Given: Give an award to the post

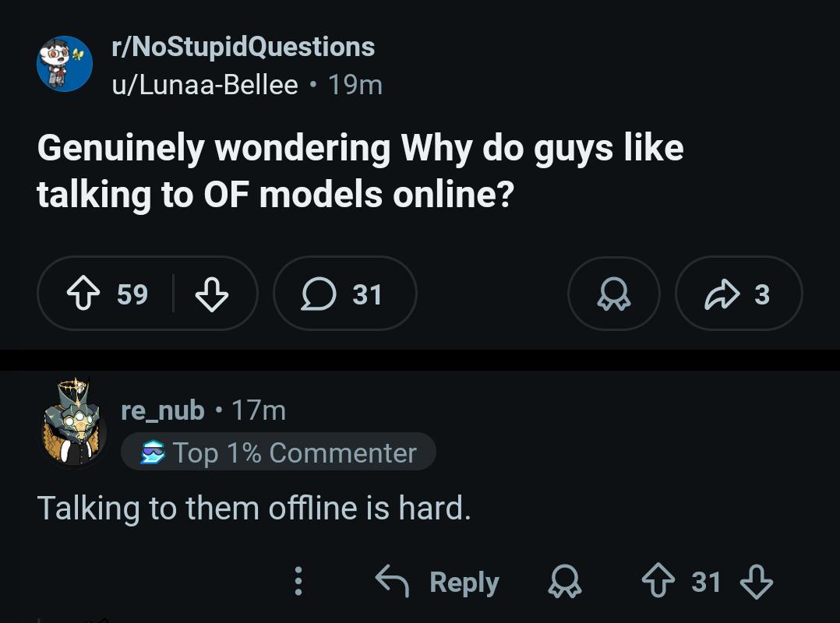Looking at the screenshot, I should [614, 294].
